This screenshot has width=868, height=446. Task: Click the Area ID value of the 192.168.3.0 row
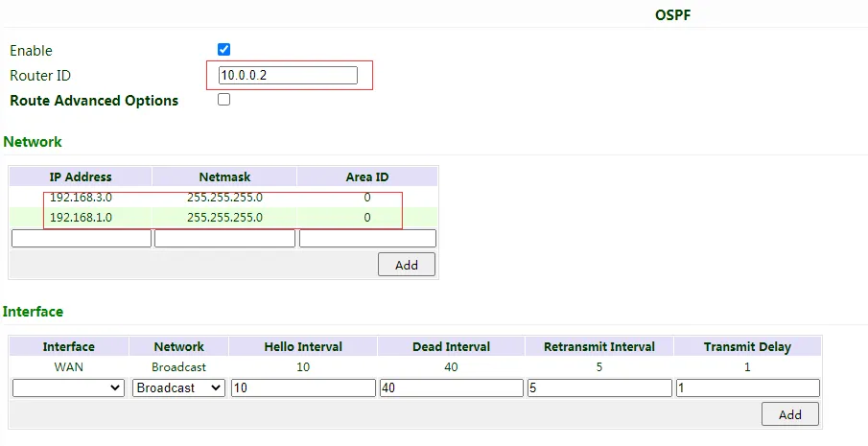pyautogui.click(x=367, y=198)
